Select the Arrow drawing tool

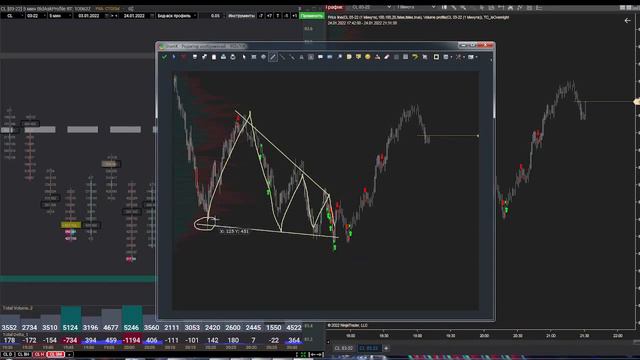point(292,57)
